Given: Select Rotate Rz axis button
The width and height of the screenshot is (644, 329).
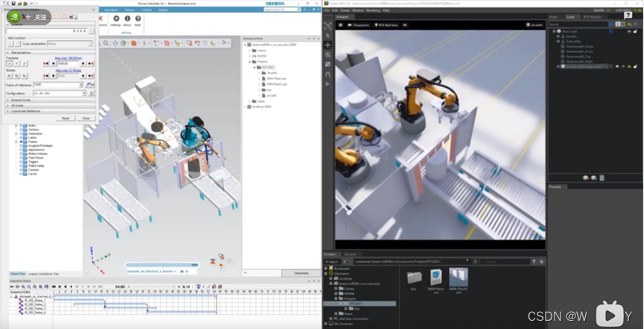Looking at the screenshot, I should 25,76.
